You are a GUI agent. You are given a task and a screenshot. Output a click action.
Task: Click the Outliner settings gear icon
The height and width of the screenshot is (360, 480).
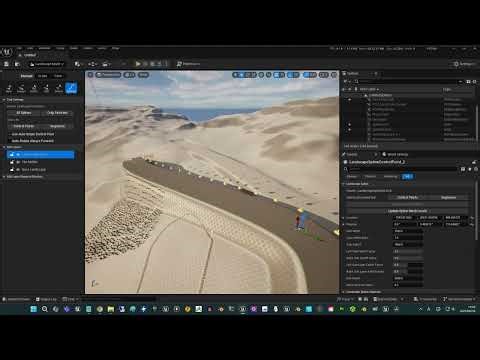[475, 82]
